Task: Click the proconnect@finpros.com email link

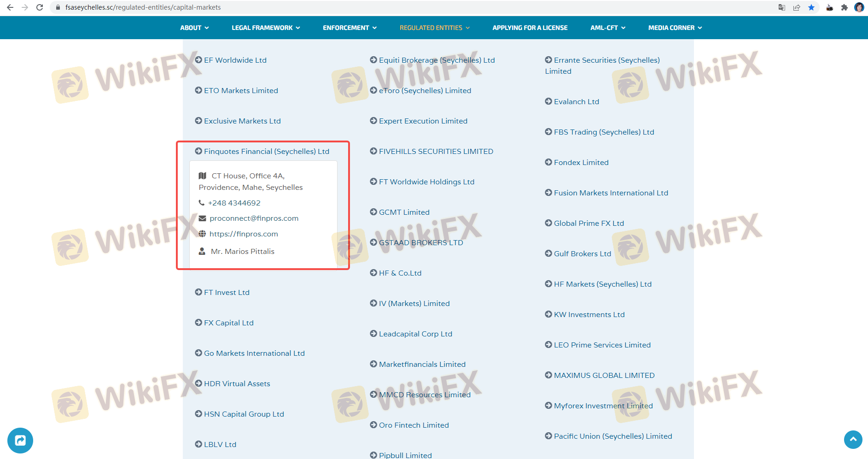Action: pos(254,218)
